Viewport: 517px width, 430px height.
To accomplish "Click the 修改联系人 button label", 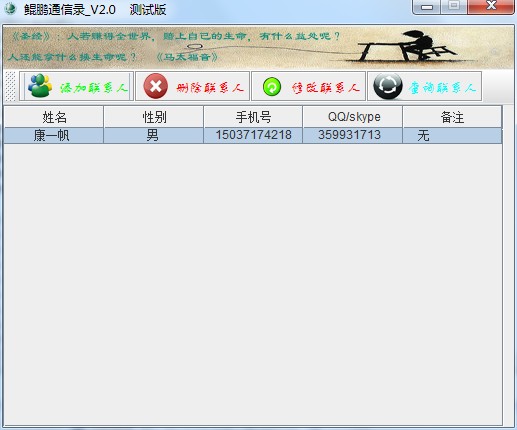I will (325, 88).
